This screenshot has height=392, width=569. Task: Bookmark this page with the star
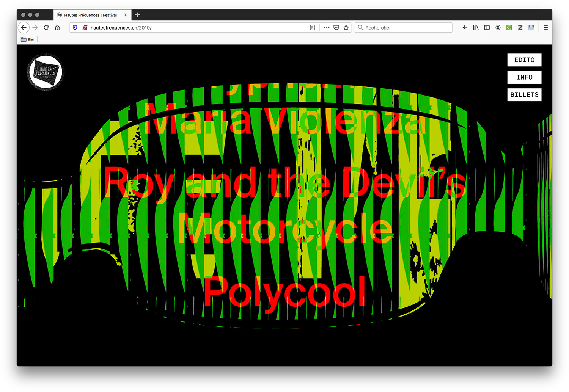point(346,28)
